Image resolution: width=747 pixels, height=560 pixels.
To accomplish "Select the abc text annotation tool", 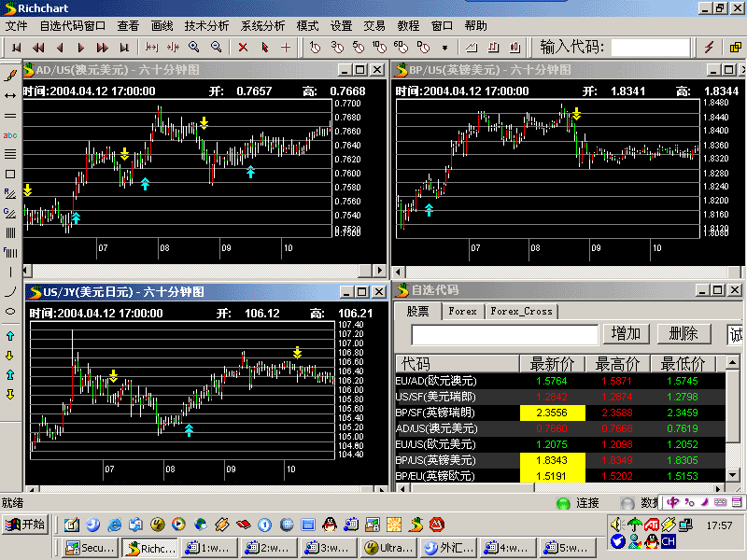I will tap(10, 135).
